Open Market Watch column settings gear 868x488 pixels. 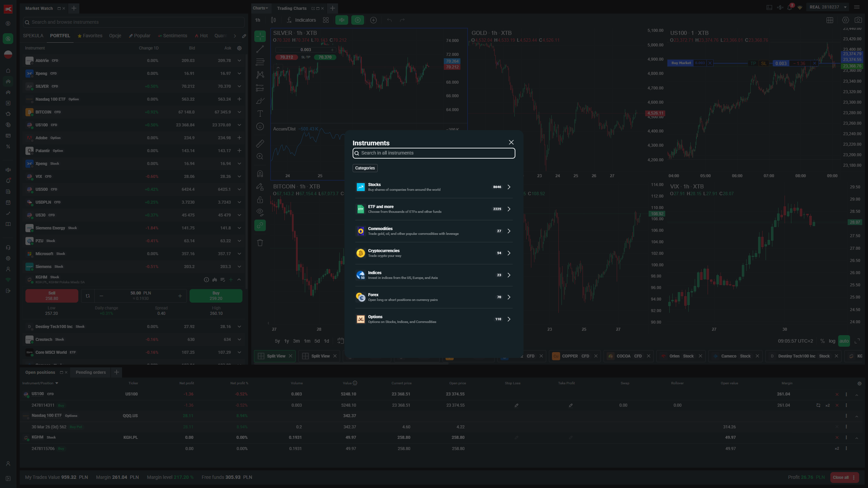point(239,48)
